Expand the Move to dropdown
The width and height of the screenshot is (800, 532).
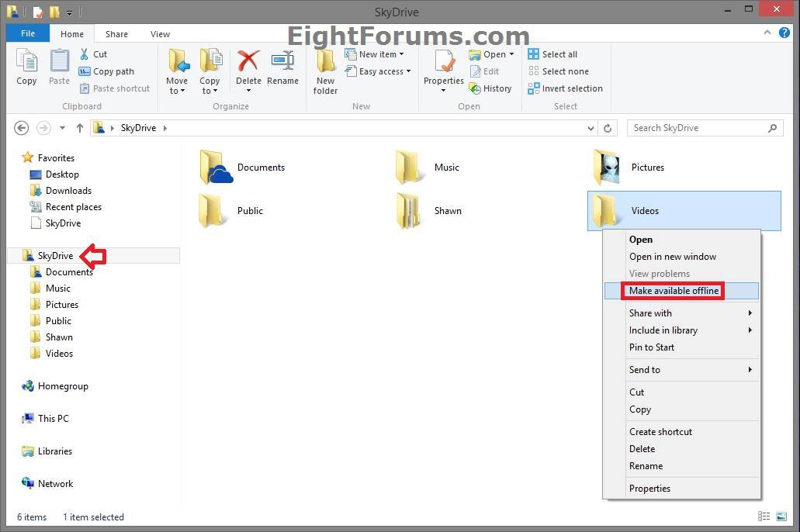pos(177,85)
